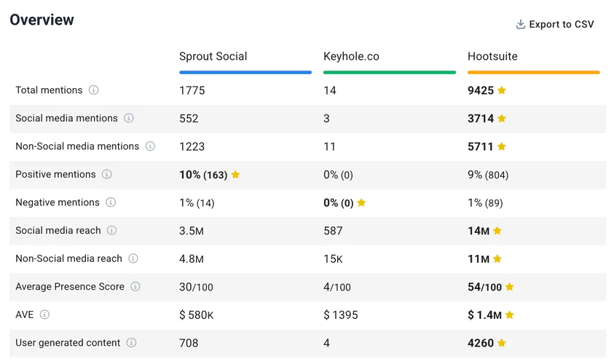Image resolution: width=614 pixels, height=364 pixels.
Task: Click the Total mentions row label
Action: click(49, 90)
